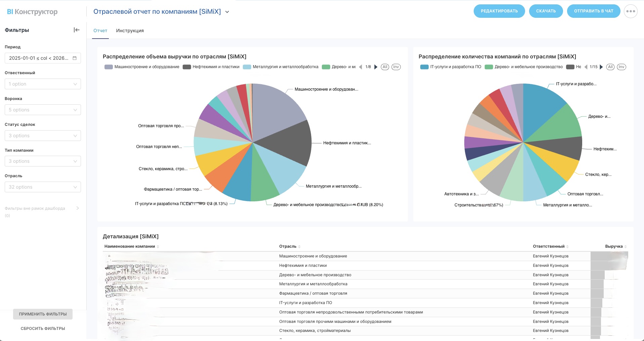Expand Фильтры вне рамок дашборда section
Screen dimensions: 644x341
tap(78, 208)
